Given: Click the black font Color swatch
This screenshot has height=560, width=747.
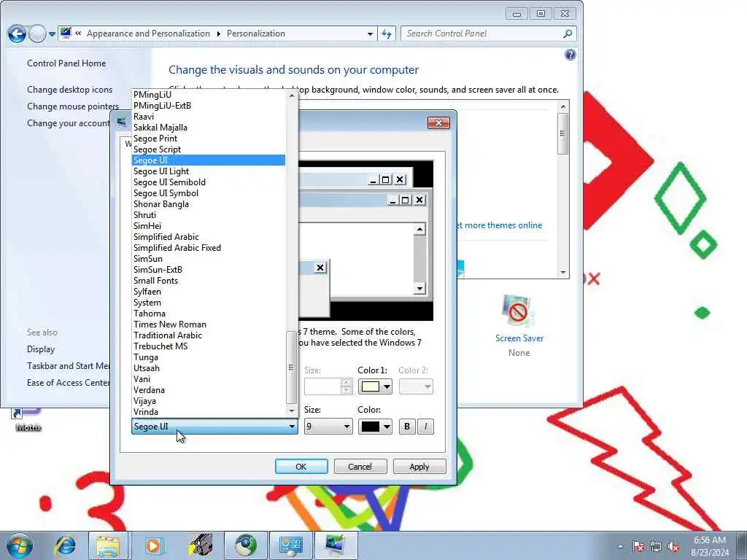Looking at the screenshot, I should pyautogui.click(x=370, y=427).
